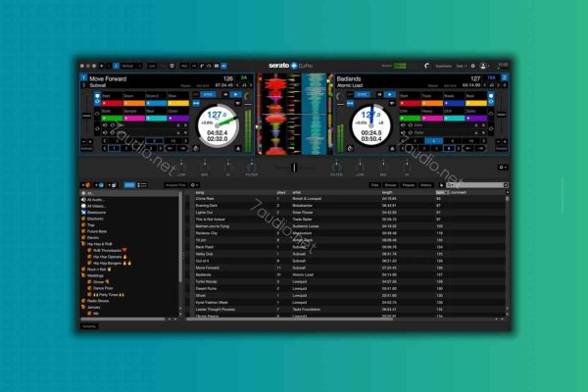This screenshot has width=588, height=392.
Task: Trigger the yellow hot cue on deck 1
Action: (178, 103)
